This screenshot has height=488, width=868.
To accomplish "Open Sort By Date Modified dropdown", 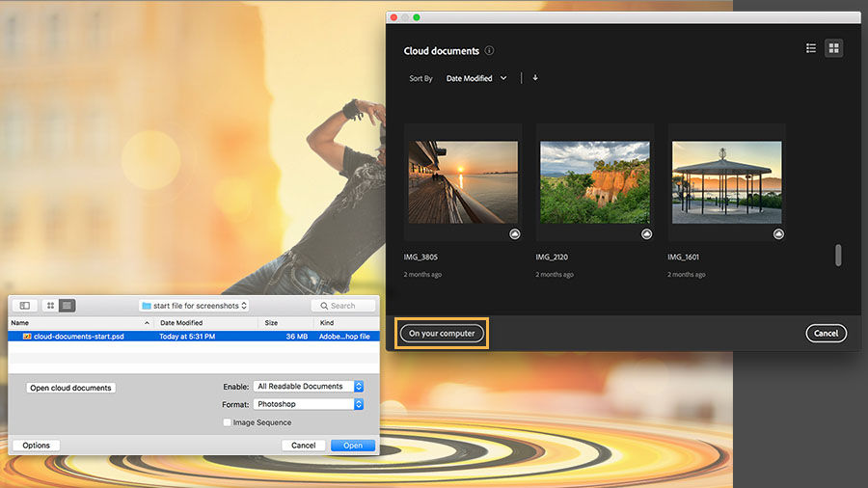I will coord(476,78).
